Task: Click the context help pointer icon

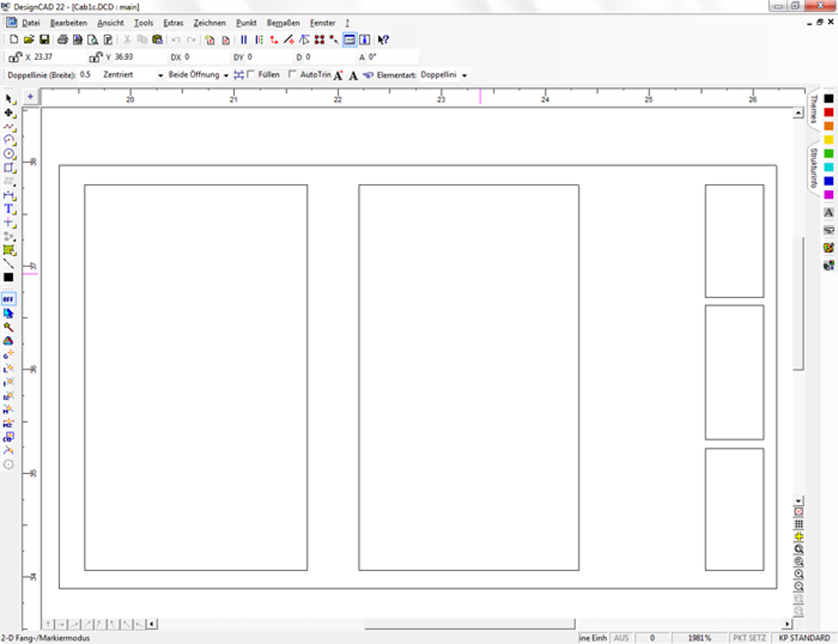Action: point(381,39)
